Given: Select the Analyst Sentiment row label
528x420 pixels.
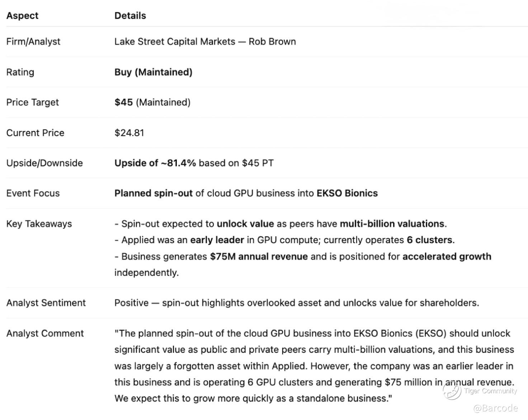Looking at the screenshot, I should coord(46,303).
